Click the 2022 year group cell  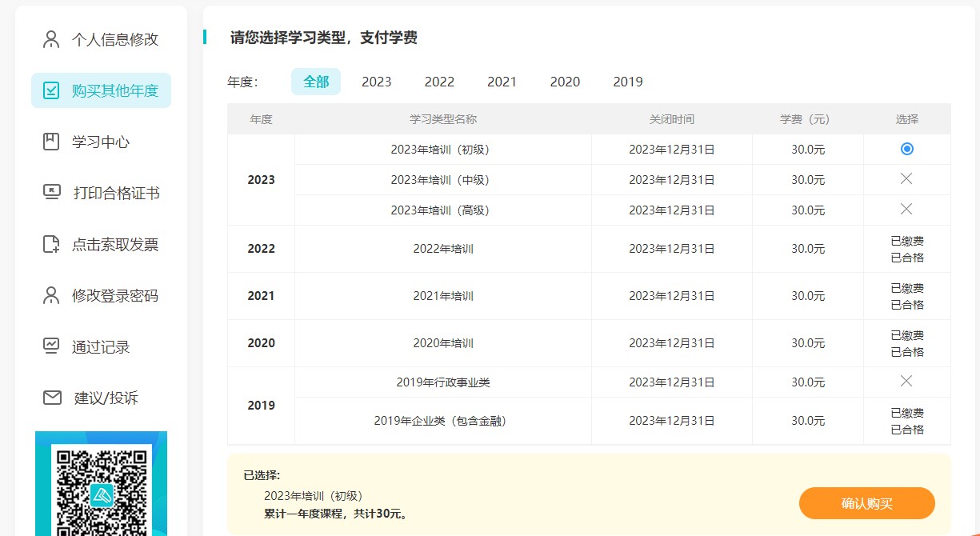262,249
